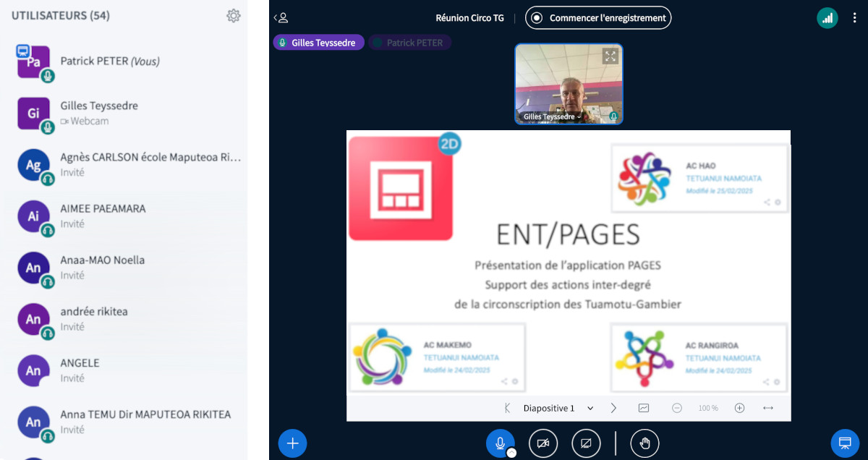Viewport: 868px width, 460px height.
Task: Click the AC MAKEMO card on the slide
Action: click(x=438, y=357)
